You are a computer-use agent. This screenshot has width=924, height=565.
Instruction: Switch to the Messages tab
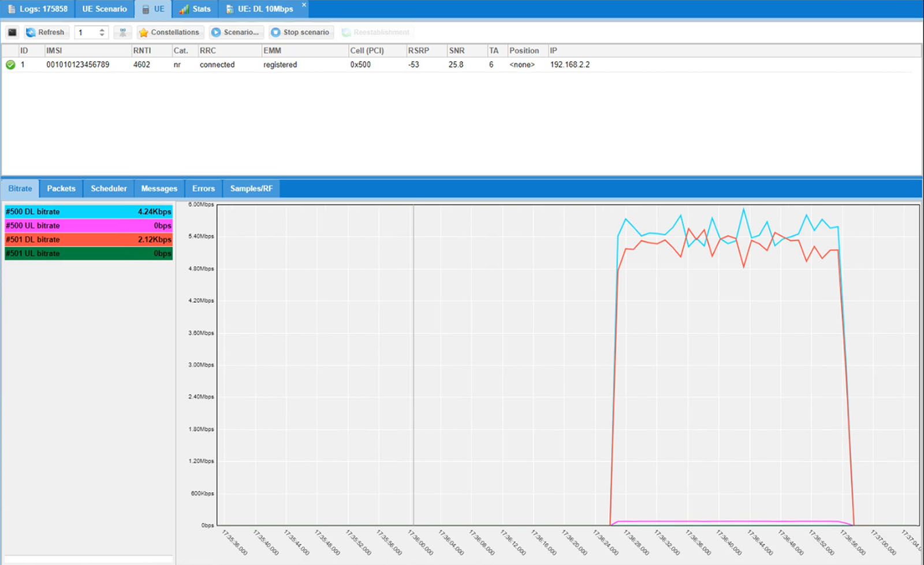[159, 188]
